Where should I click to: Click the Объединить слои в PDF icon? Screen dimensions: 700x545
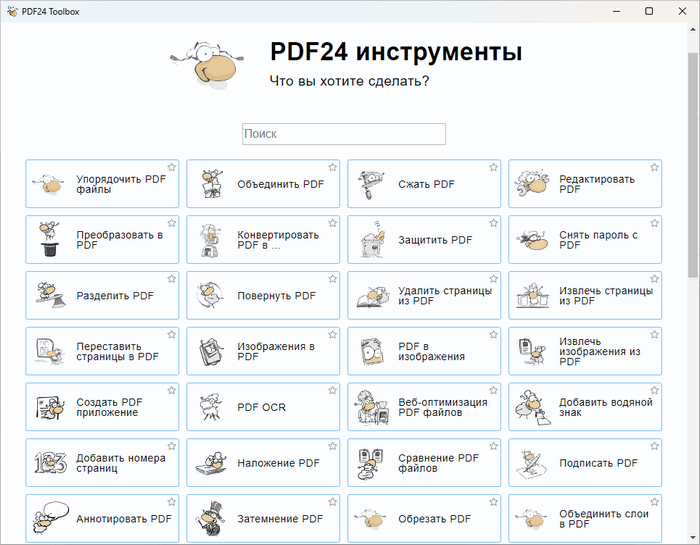(531, 519)
